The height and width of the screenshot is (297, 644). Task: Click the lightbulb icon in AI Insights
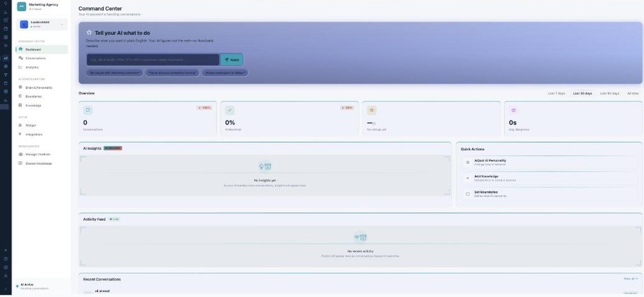(261, 167)
